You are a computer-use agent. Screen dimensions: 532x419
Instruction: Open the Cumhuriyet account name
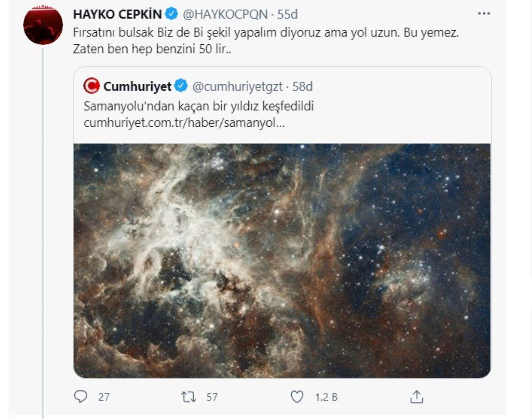(137, 86)
